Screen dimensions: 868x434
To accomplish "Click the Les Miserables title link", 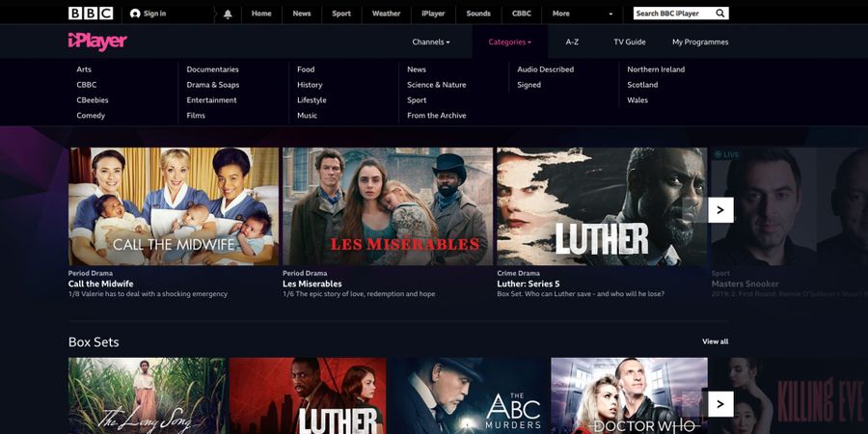I will coord(312,284).
